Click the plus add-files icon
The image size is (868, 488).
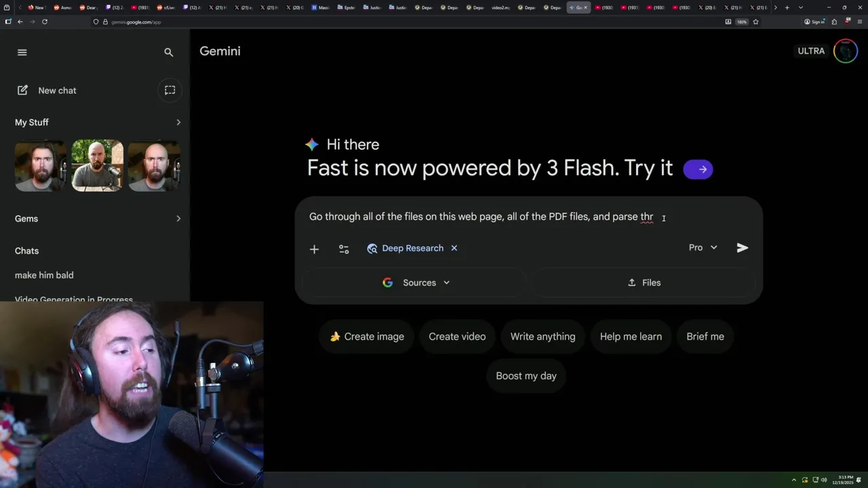(x=314, y=249)
